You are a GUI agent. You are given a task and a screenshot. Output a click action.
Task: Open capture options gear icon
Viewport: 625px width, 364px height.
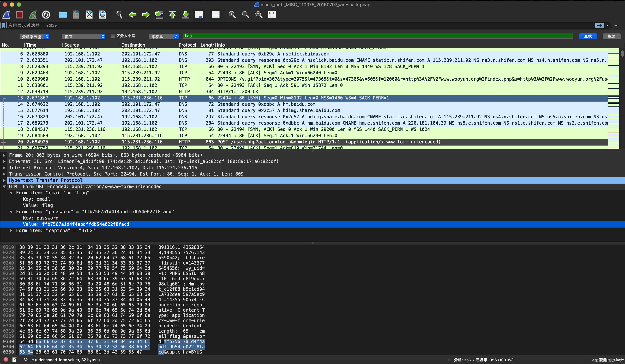coord(46,15)
